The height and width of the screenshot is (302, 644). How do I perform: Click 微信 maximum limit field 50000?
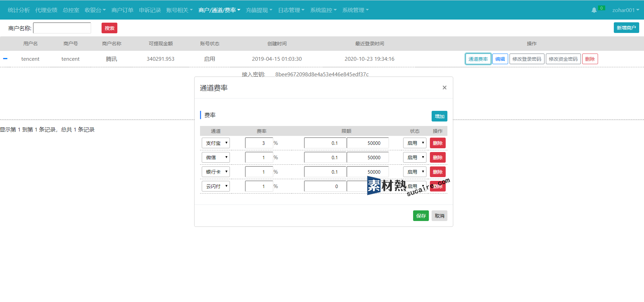368,158
